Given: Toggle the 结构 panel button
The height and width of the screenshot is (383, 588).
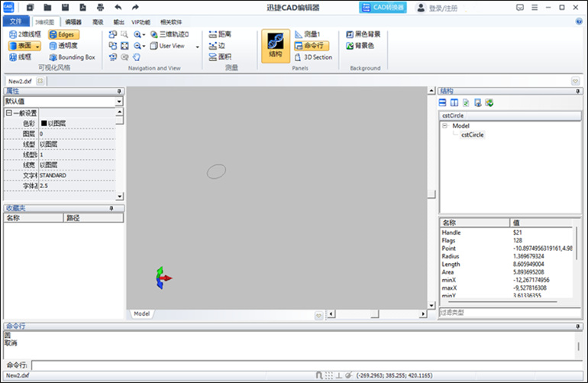Looking at the screenshot, I should pos(276,45).
